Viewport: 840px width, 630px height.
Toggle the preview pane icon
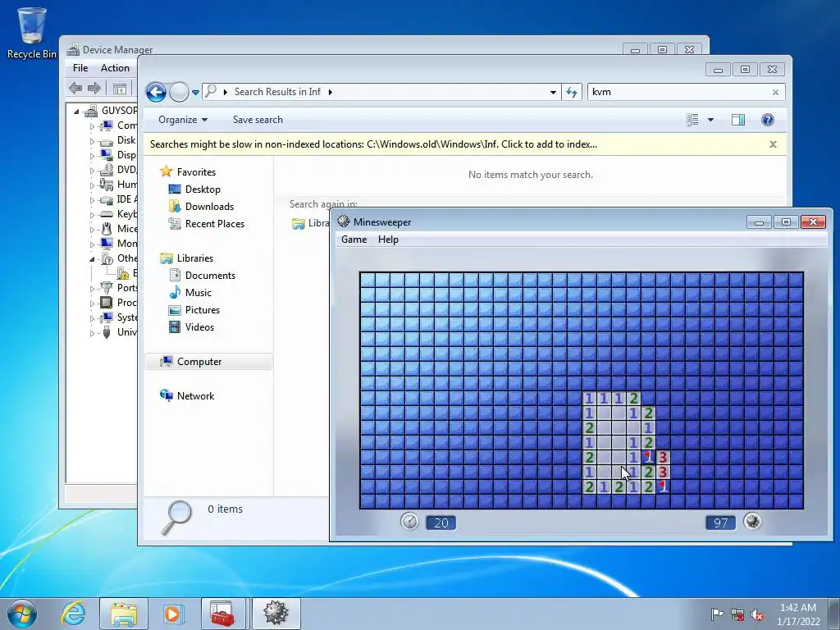(738, 120)
